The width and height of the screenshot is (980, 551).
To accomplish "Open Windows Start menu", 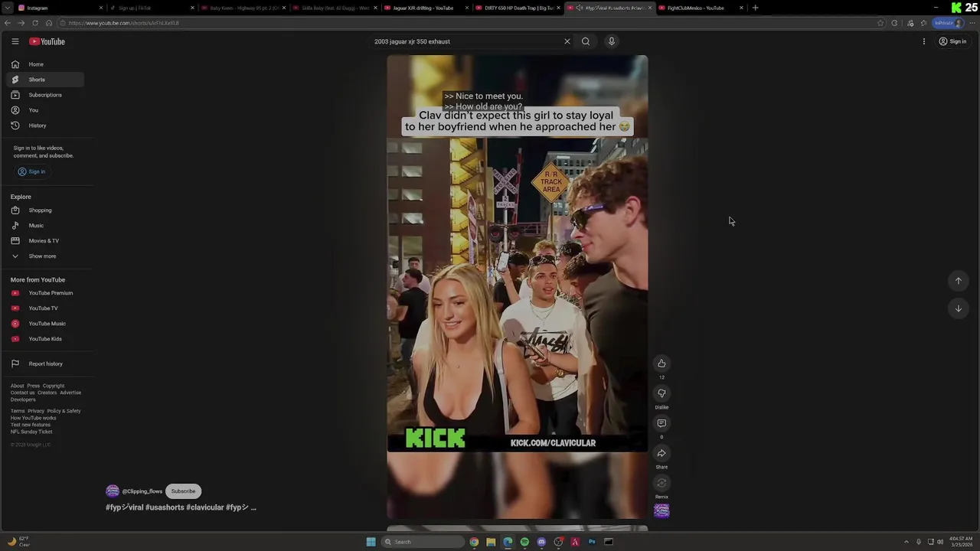I will pos(371,542).
